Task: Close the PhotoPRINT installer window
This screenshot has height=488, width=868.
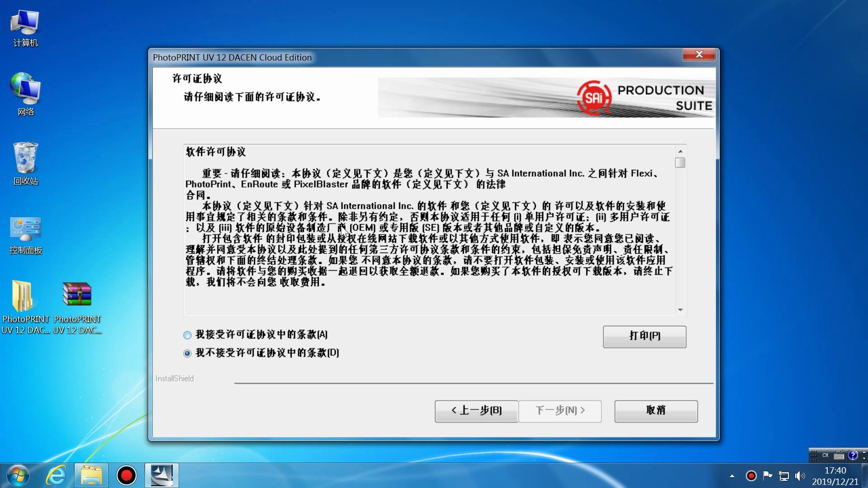Action: [x=699, y=55]
